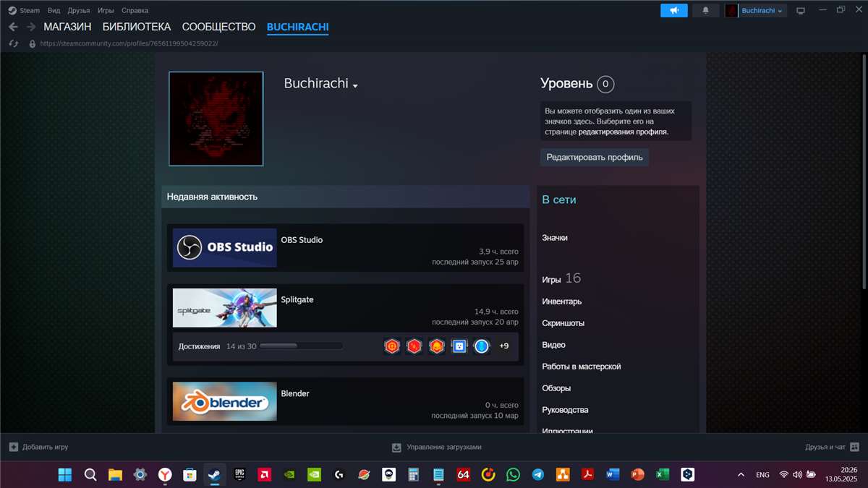The height and width of the screenshot is (488, 868).
Task: Open the +9 achievements overflow
Action: tap(503, 346)
